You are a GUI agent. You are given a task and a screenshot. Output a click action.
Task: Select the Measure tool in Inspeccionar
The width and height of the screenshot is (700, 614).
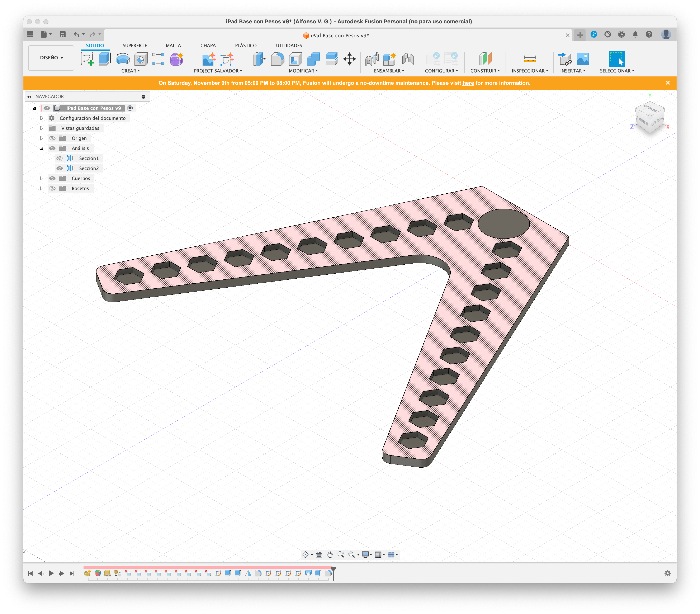530,59
